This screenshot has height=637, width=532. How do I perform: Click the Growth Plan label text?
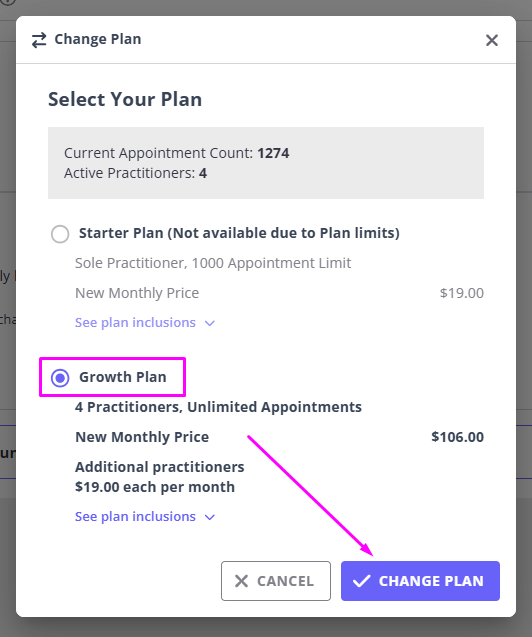pos(123,377)
